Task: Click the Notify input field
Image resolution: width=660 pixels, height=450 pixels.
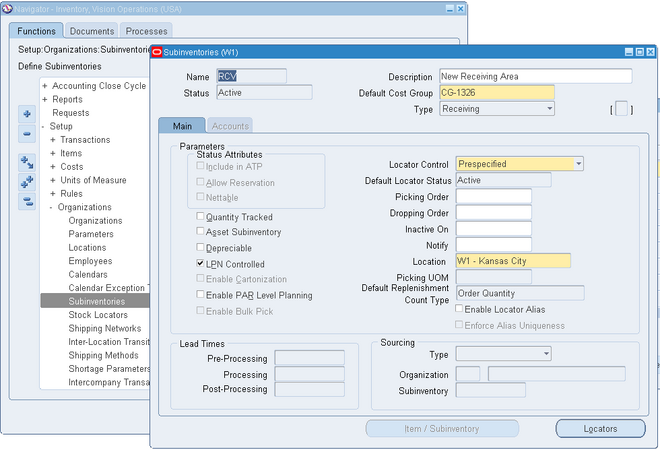Action: click(x=494, y=245)
